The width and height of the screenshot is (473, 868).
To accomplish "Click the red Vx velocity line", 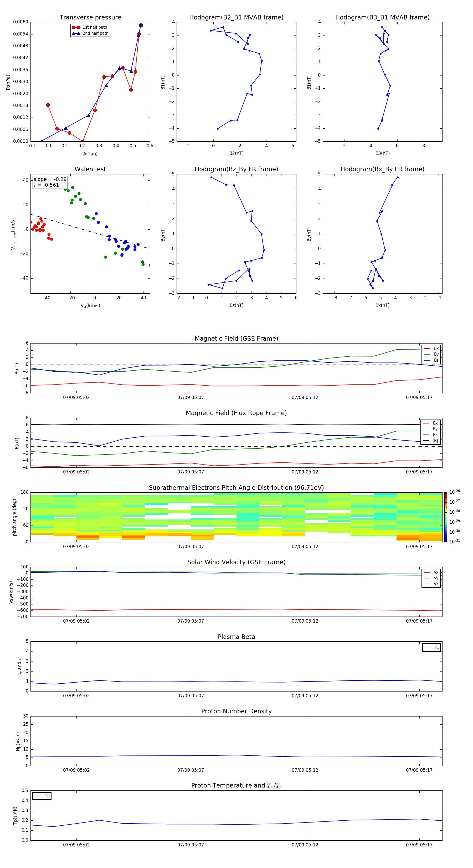I will (236, 609).
